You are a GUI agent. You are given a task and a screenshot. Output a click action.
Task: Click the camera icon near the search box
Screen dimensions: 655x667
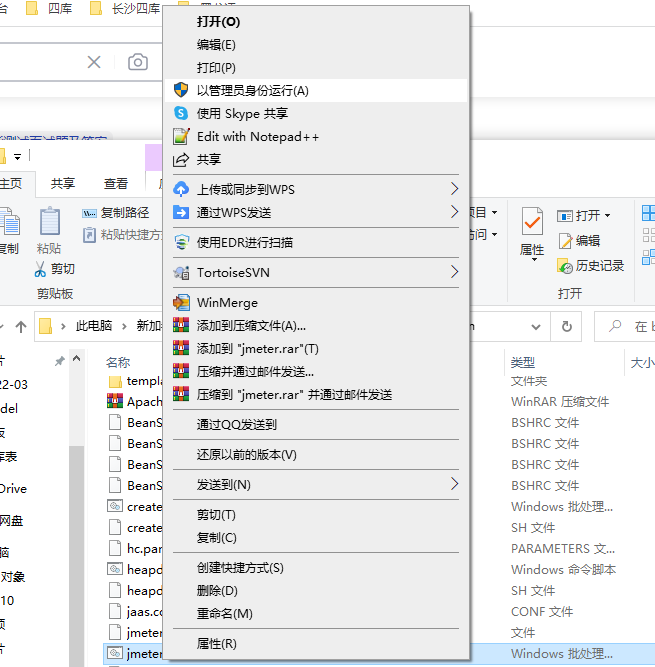tap(138, 62)
